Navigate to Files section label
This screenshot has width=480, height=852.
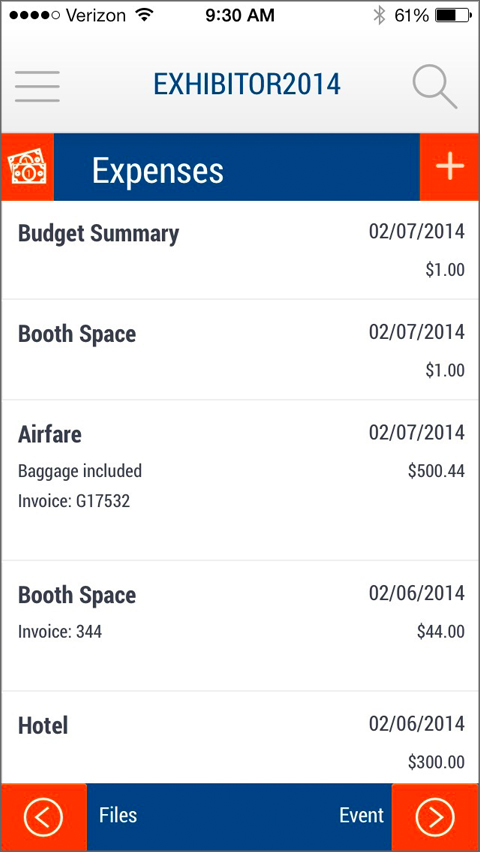[118, 815]
